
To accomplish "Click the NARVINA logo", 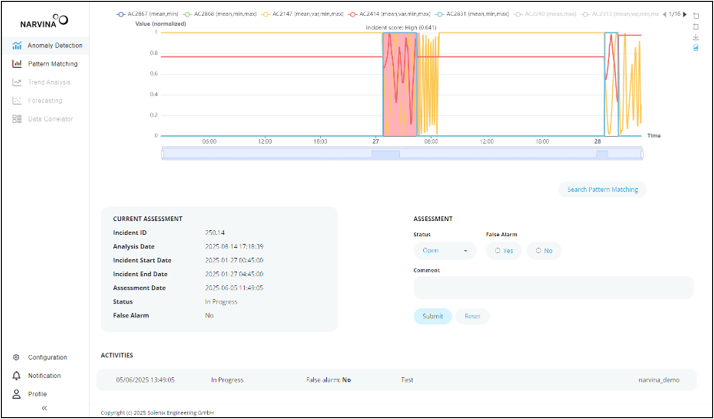I will pos(44,21).
